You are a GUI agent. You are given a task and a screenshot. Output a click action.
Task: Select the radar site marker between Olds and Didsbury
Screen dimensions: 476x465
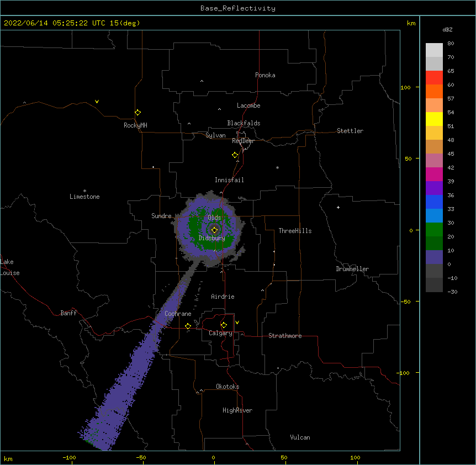[x=214, y=230]
